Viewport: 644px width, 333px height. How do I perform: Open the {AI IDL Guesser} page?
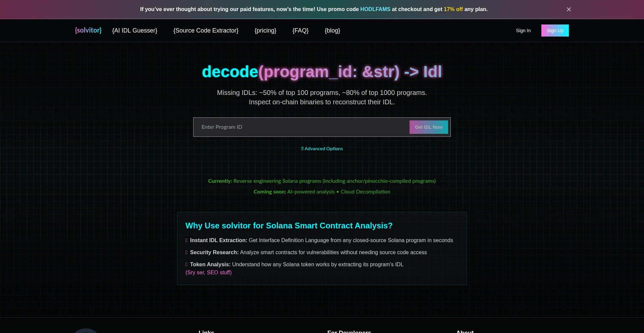[135, 31]
